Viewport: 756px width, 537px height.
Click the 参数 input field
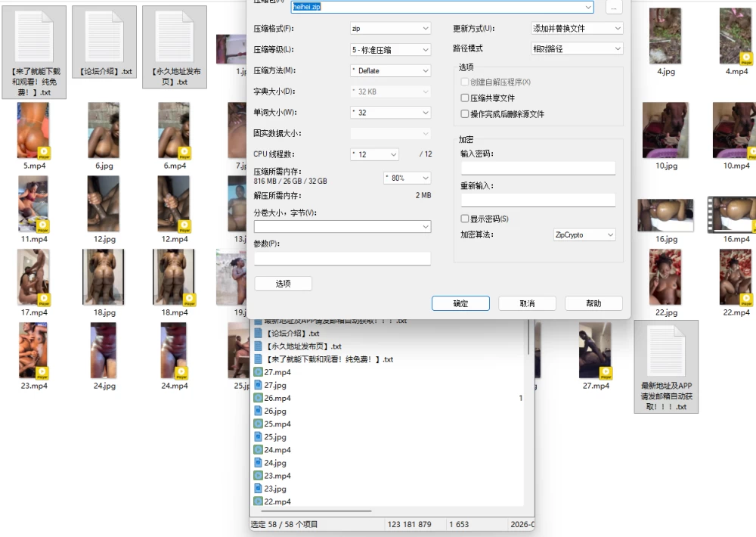(342, 259)
